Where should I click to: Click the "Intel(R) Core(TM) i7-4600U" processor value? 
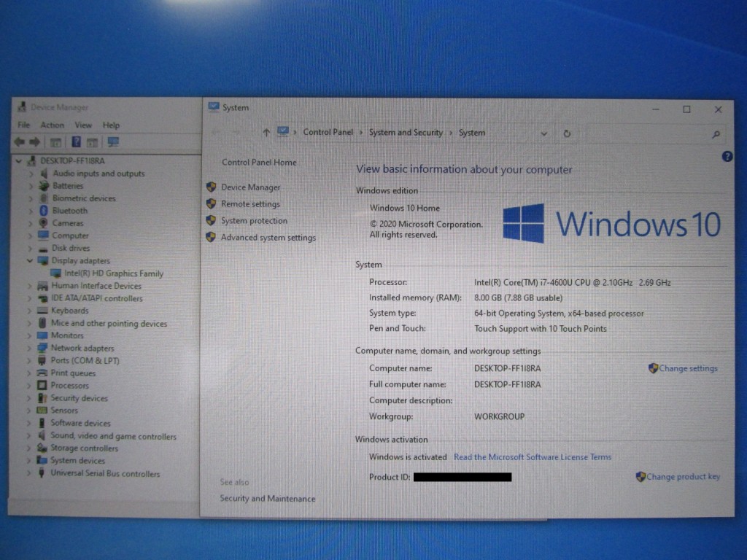tap(572, 282)
